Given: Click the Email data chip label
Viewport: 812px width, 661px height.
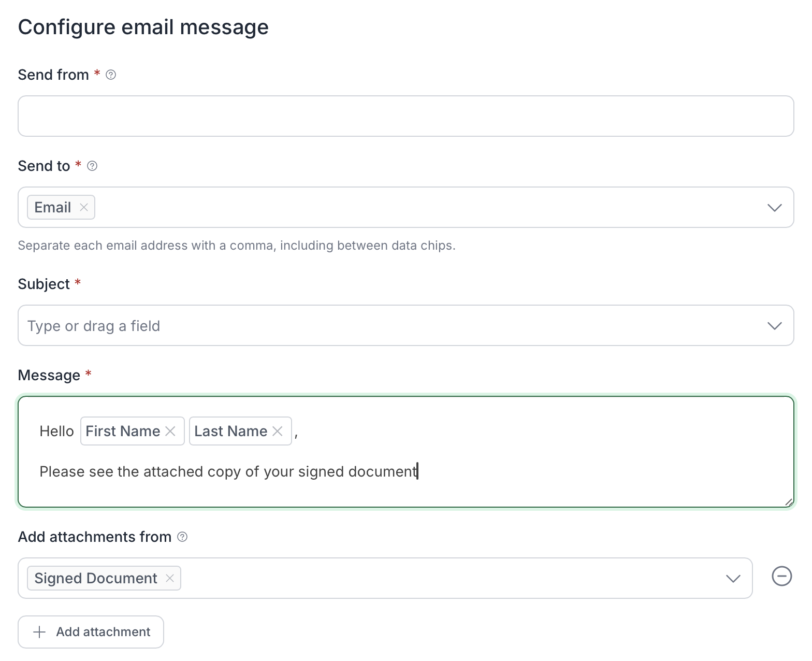Looking at the screenshot, I should (x=53, y=207).
